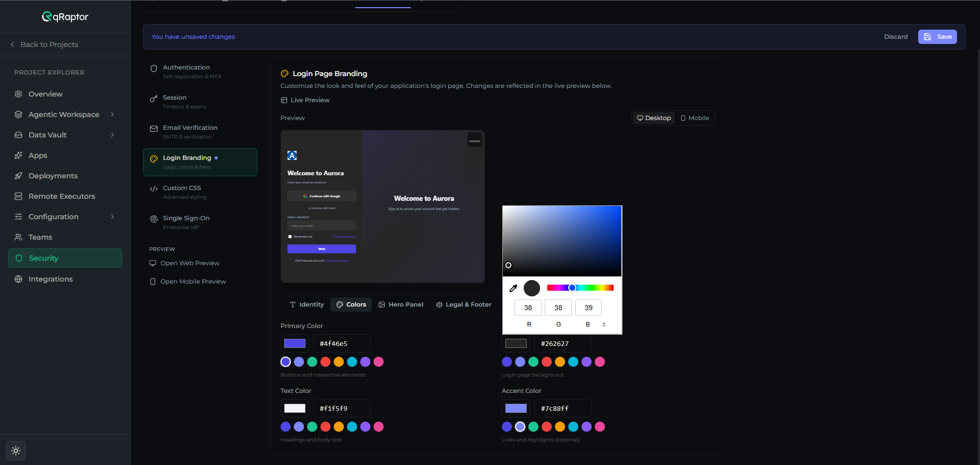The image size is (980, 465).
Task: Switch preview to Desktop mode
Action: pos(654,118)
